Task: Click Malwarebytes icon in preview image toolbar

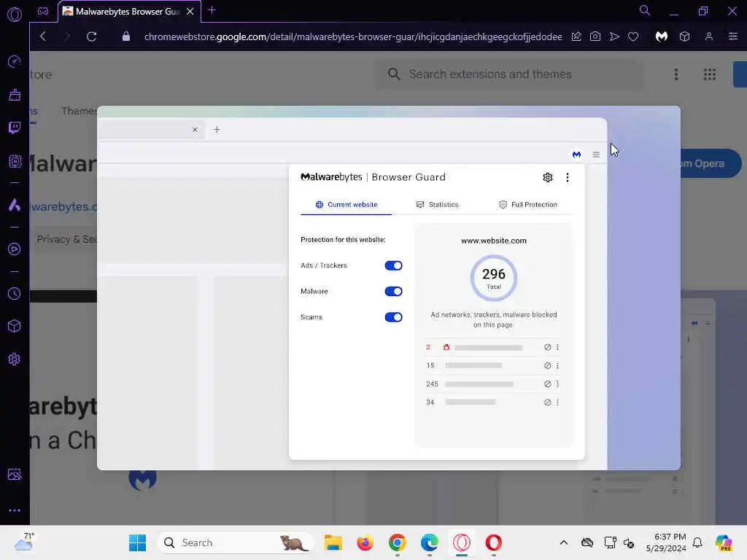Action: [x=576, y=155]
